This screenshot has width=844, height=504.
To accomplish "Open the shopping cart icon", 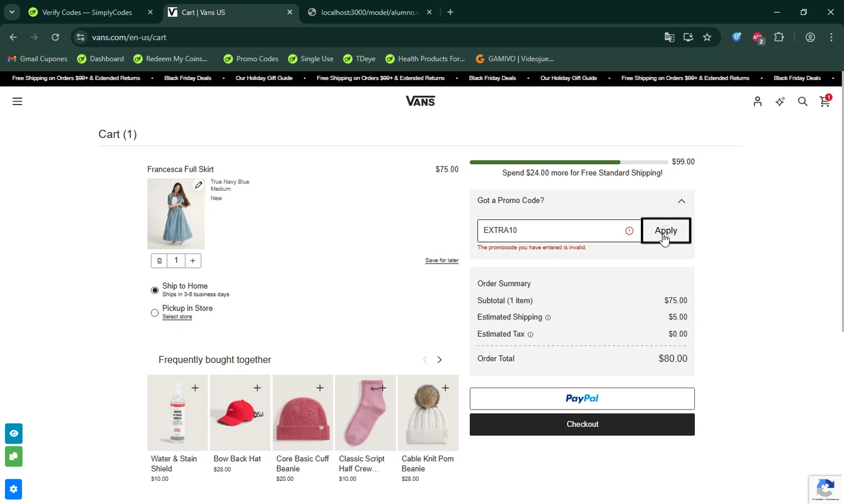I will [825, 101].
